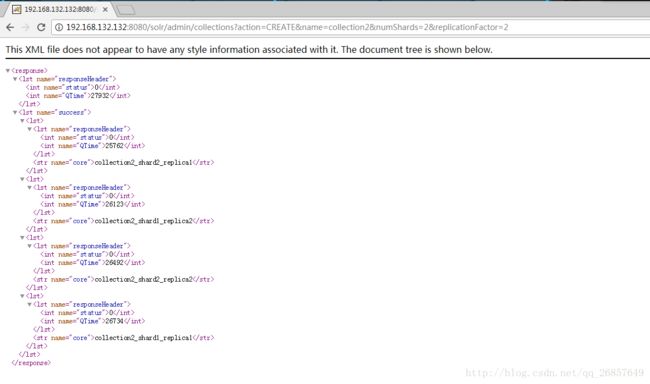The height and width of the screenshot is (384, 650).
Task: Collapse the lst containing collection2_shard1_replica1
Action: click(22, 296)
